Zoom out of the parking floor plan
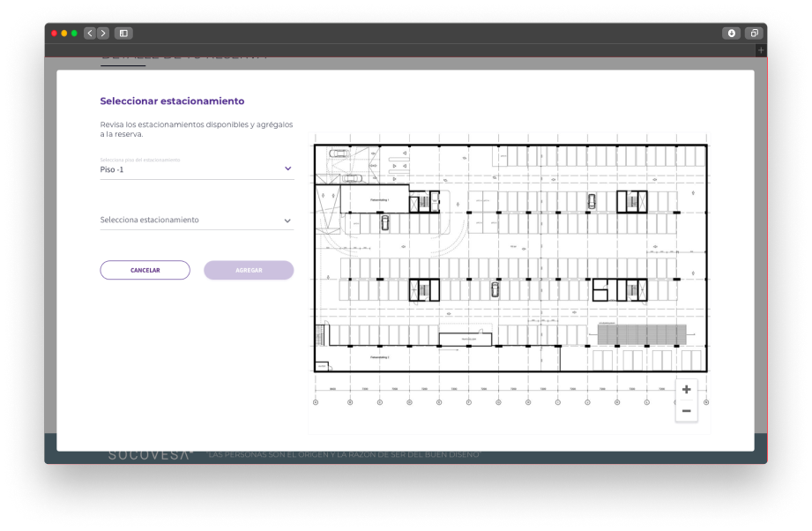 click(x=686, y=411)
